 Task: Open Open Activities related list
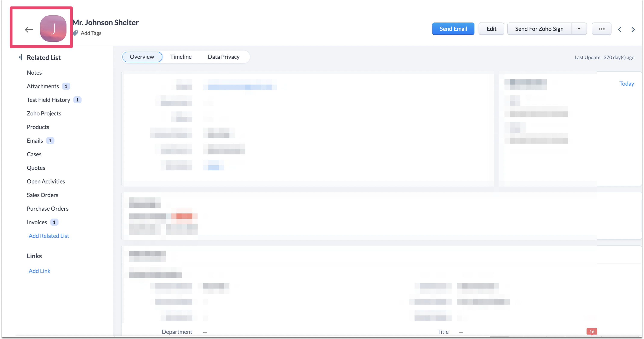click(x=46, y=181)
